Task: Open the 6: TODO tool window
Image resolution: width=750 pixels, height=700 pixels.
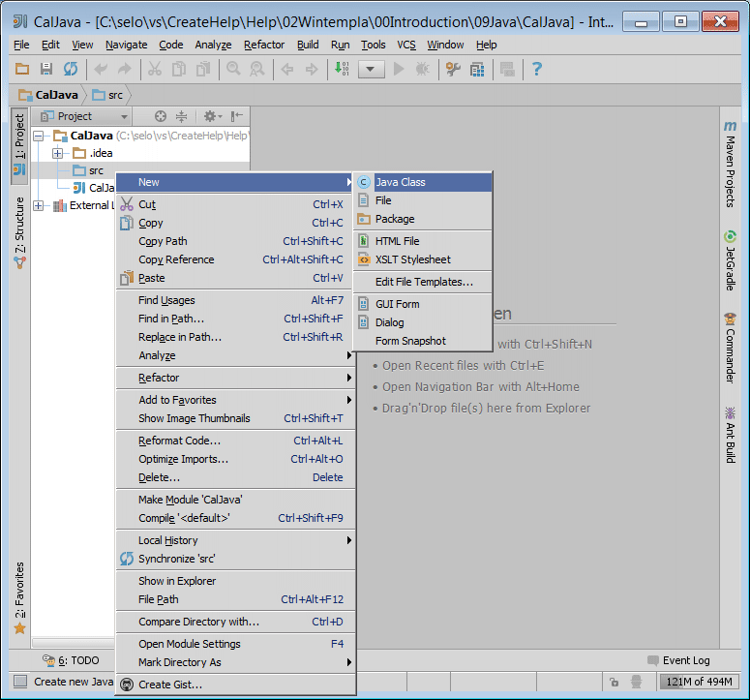Action: click(x=71, y=660)
